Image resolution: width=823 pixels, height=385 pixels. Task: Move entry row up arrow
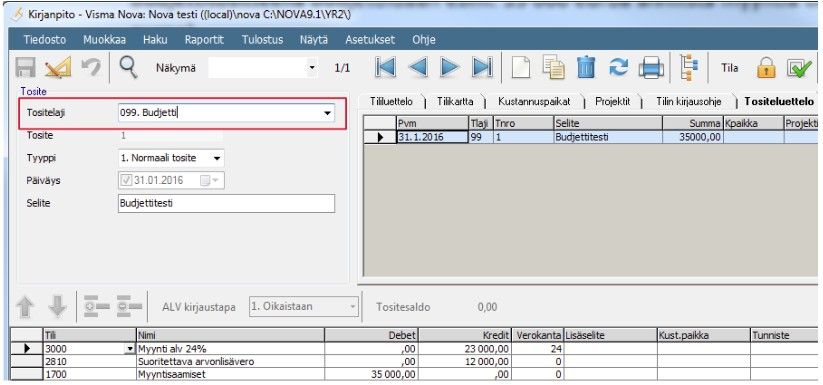coord(26,307)
